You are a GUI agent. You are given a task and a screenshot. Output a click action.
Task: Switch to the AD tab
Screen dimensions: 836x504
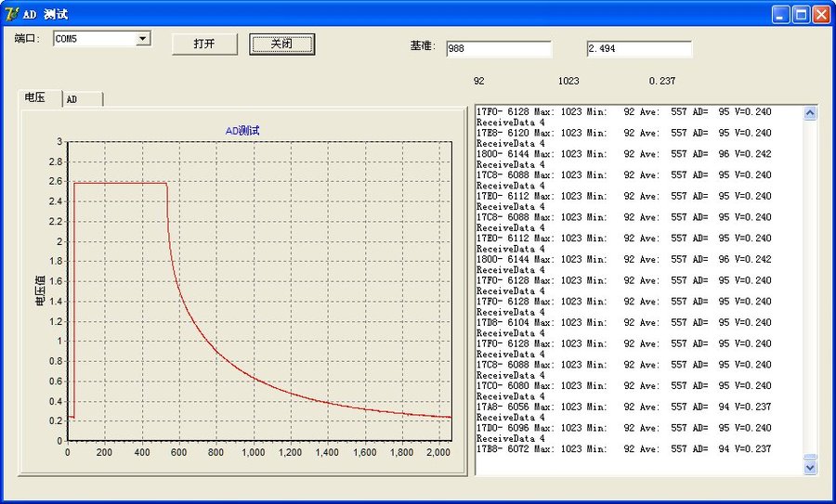pos(81,98)
